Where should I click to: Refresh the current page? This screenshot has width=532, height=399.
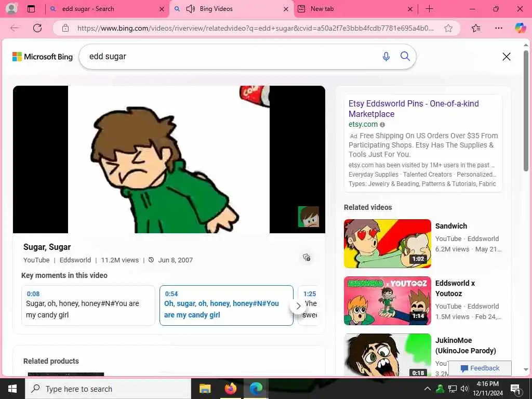pyautogui.click(x=37, y=28)
